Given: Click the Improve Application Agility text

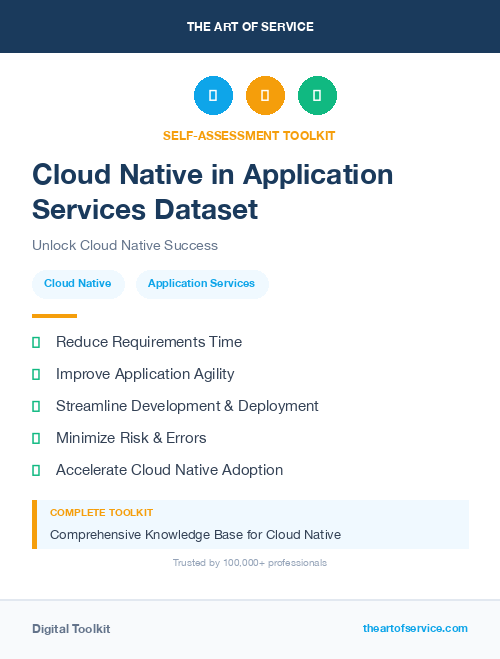Looking at the screenshot, I should coord(145,374).
